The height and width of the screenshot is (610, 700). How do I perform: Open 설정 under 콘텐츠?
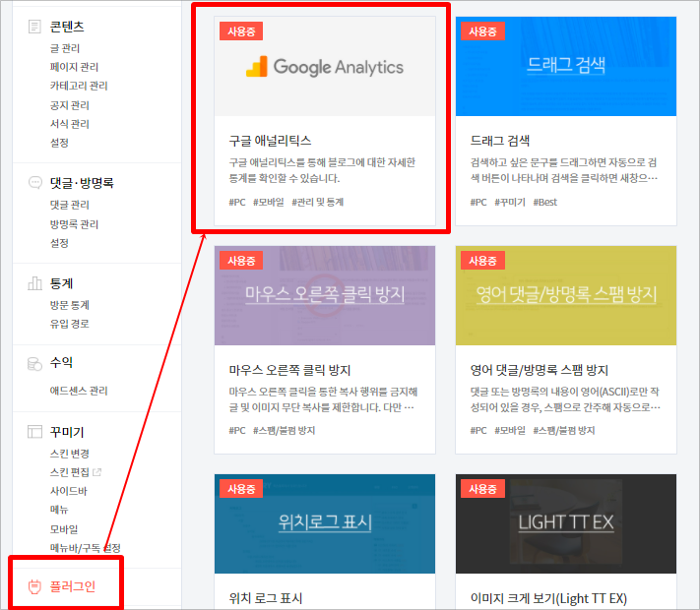59,143
